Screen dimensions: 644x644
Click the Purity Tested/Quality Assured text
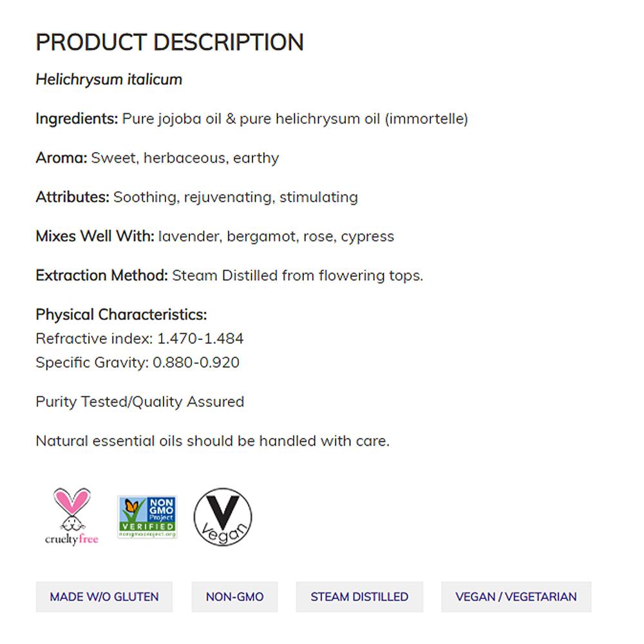click(x=140, y=402)
